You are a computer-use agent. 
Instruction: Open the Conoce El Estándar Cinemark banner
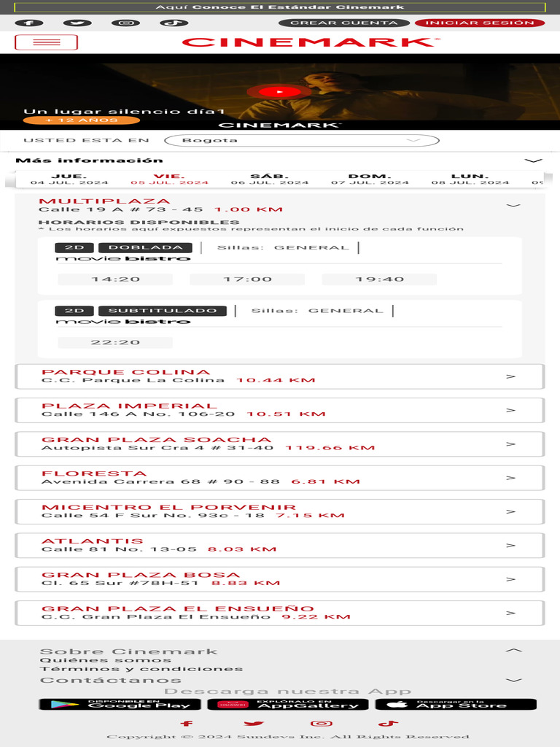point(280,7)
